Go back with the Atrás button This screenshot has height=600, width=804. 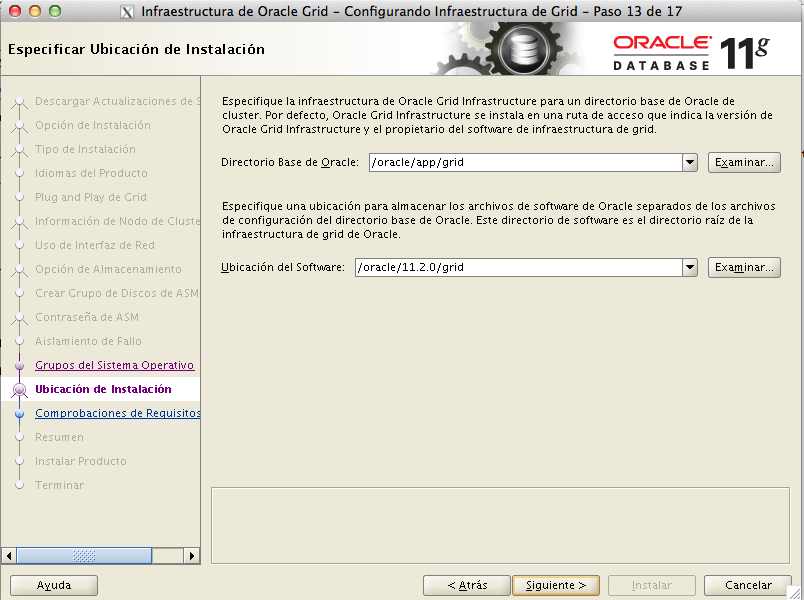[466, 585]
